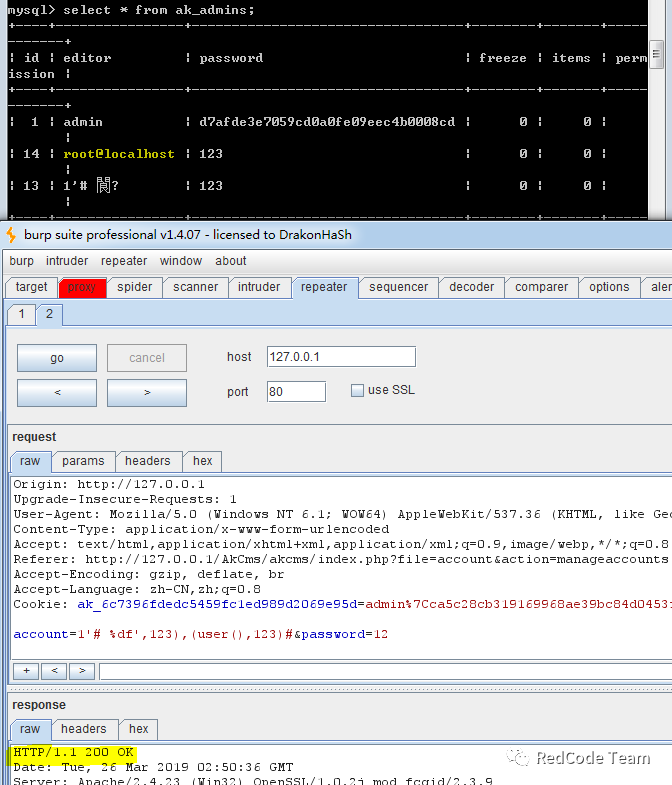
Task: Open the window menu
Action: coord(181,261)
